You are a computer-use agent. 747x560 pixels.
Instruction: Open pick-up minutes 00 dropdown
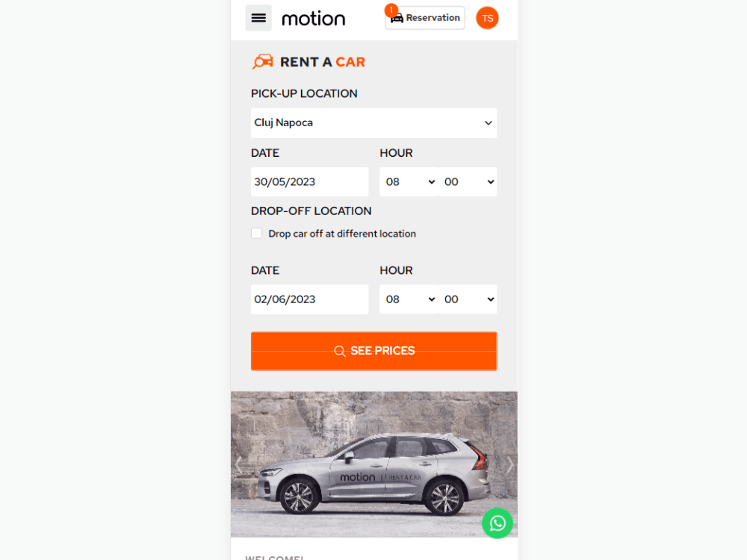click(x=468, y=182)
